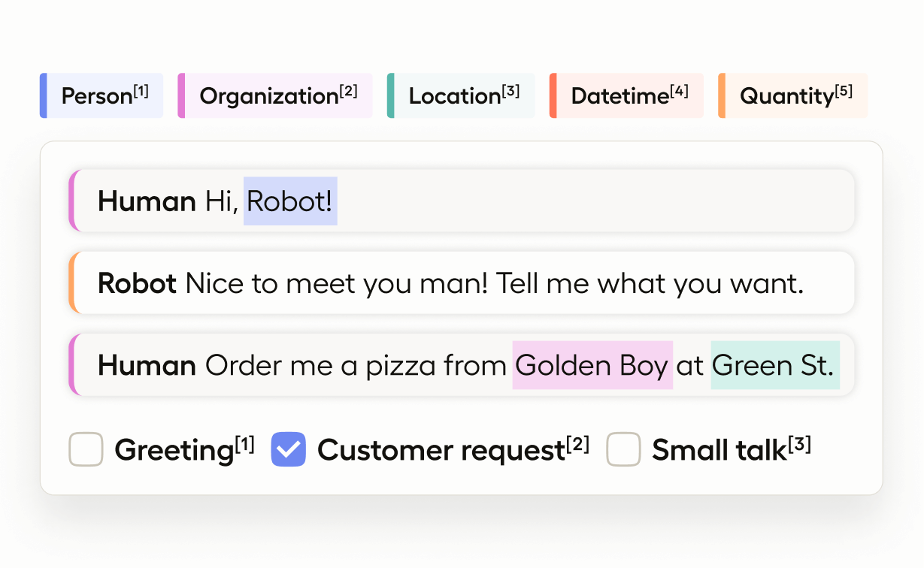Uncheck the Customer request checkbox
The image size is (924, 568).
(288, 449)
